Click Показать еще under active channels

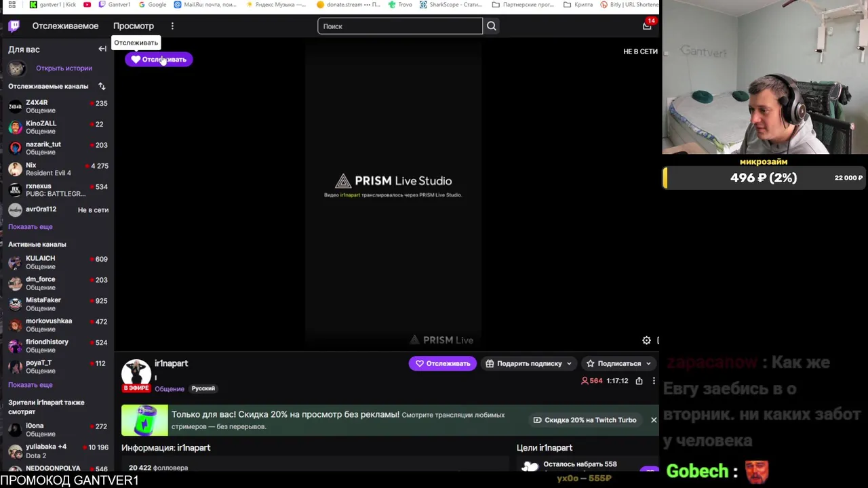pyautogui.click(x=30, y=384)
